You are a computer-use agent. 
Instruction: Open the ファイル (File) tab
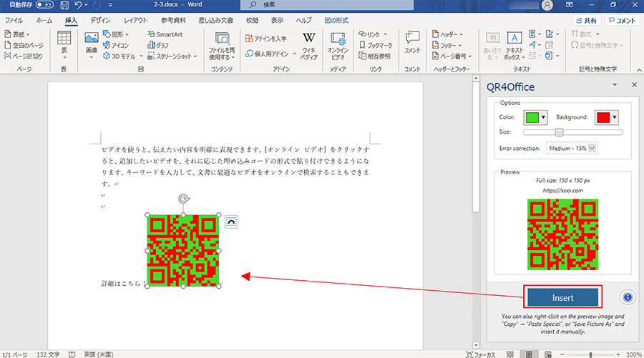pyautogui.click(x=14, y=20)
